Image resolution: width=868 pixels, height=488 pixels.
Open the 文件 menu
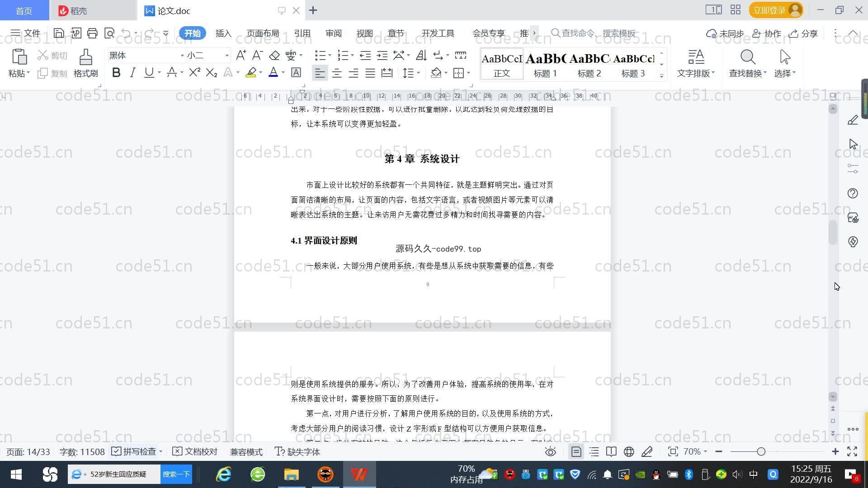coord(26,33)
